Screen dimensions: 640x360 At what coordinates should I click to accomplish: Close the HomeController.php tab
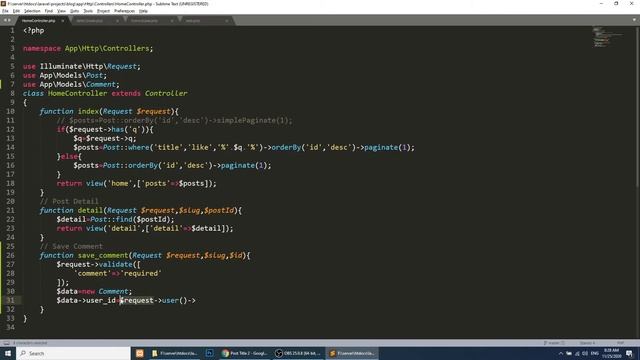[x=62, y=20]
